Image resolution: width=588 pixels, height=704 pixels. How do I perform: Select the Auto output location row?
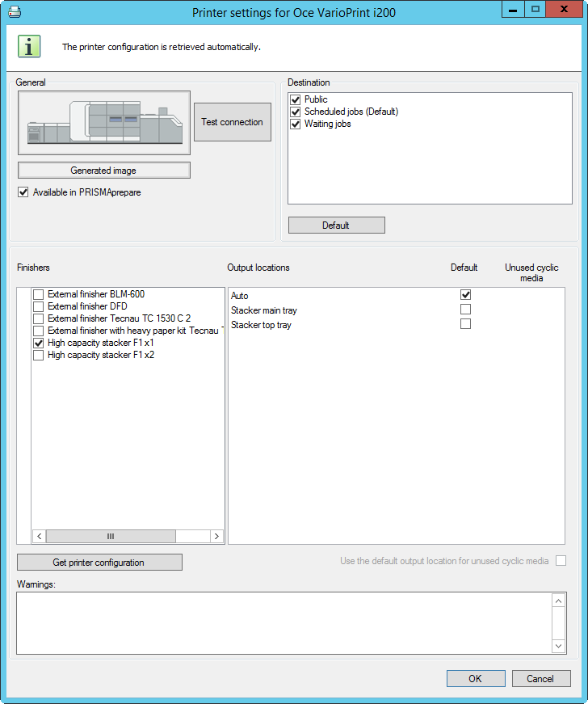tap(396, 296)
